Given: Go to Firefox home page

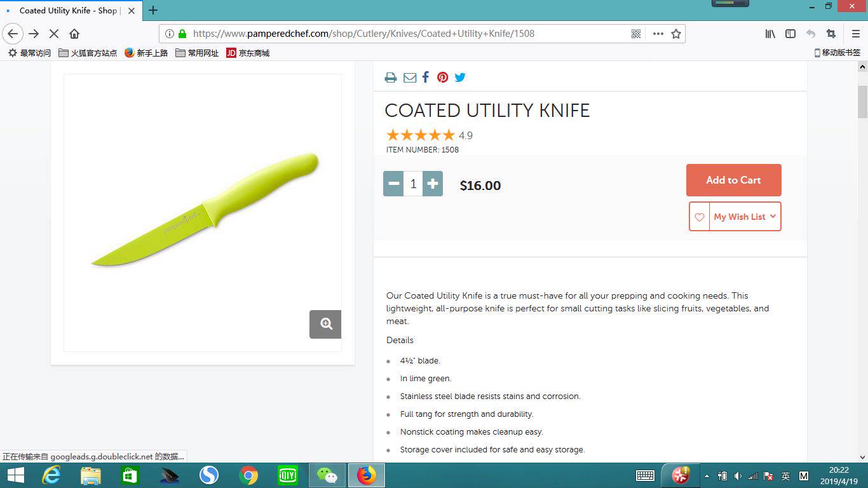Looking at the screenshot, I should click(x=74, y=34).
